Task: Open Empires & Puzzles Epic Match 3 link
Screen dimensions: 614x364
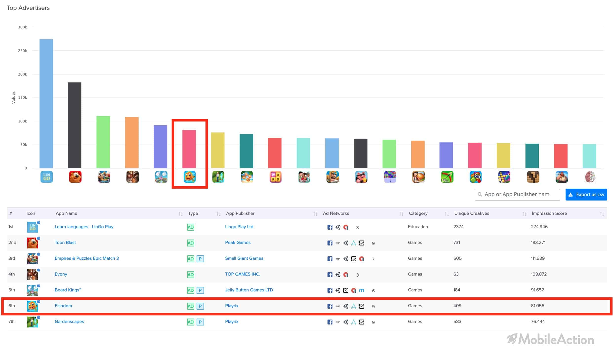Action: coord(87,258)
